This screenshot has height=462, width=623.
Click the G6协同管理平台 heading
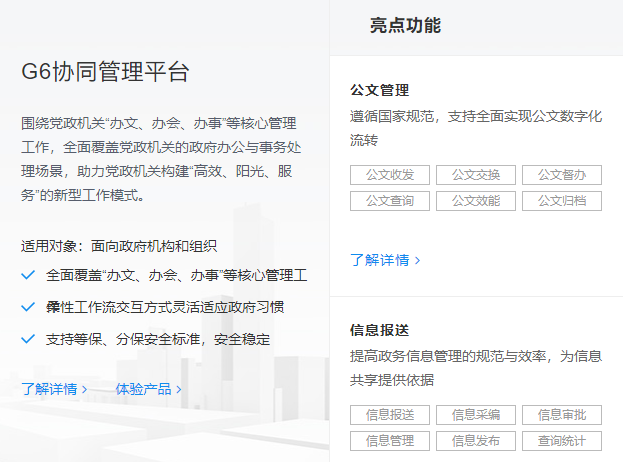tap(105, 73)
